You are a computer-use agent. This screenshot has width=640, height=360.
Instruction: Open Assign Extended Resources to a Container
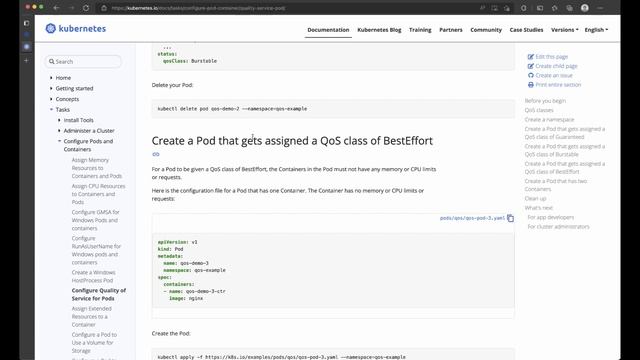[91, 316]
